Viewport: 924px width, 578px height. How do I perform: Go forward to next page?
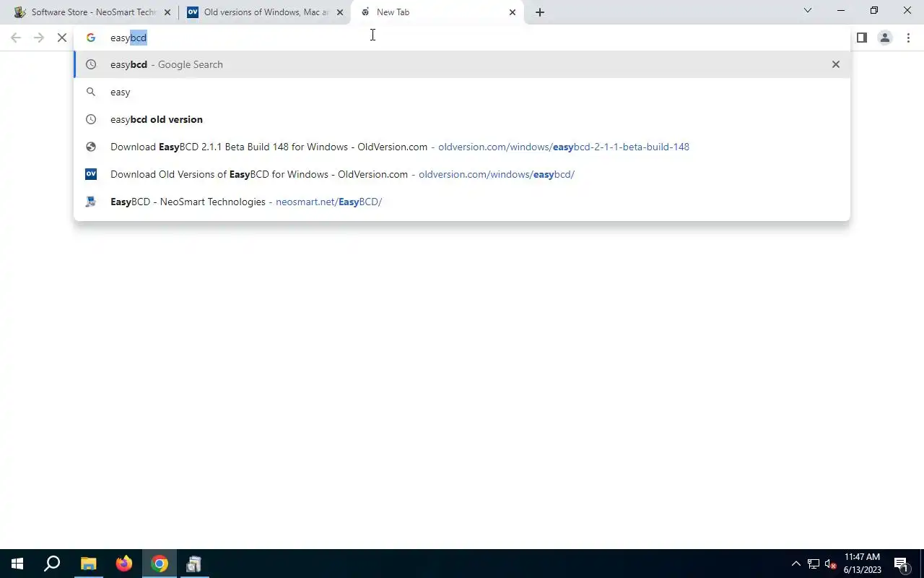39,38
